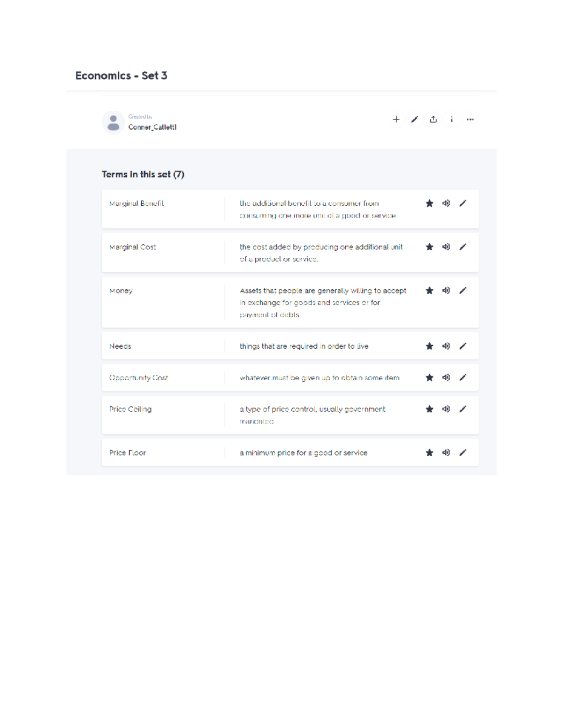This screenshot has width=563, height=728.
Task: Show set info via the i icon
Action: pos(451,120)
